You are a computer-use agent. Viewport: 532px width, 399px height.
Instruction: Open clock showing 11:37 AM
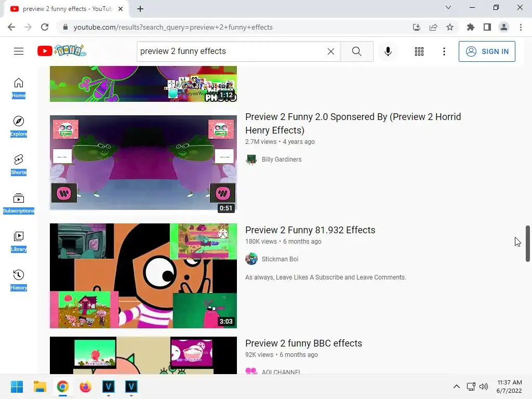click(509, 387)
